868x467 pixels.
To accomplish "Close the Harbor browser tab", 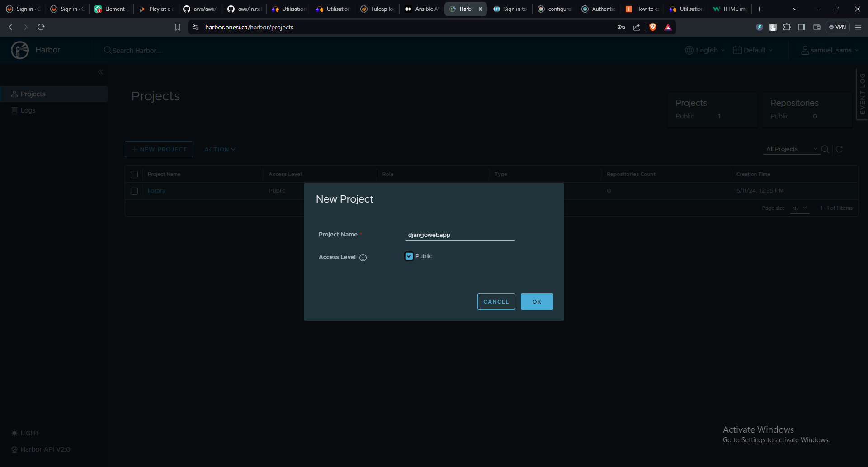I will click(481, 9).
